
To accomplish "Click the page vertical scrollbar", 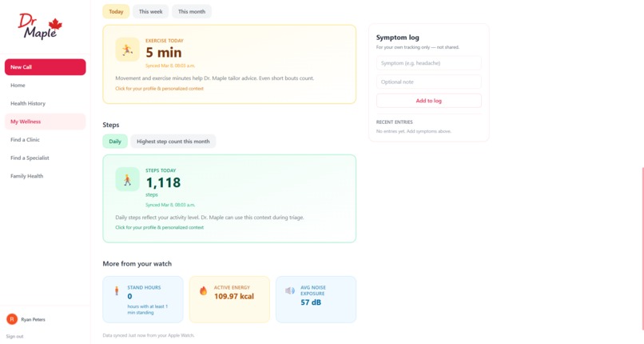I will pyautogui.click(x=642, y=249).
